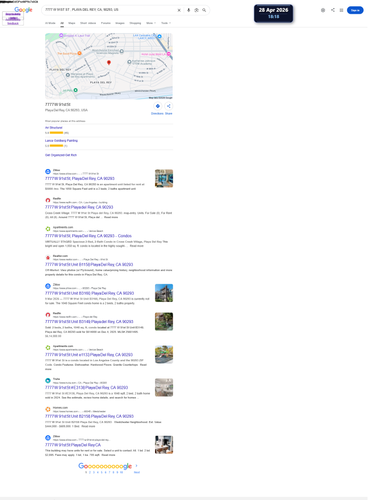
Task: Switch to the Shopping tab
Action: pos(135,23)
